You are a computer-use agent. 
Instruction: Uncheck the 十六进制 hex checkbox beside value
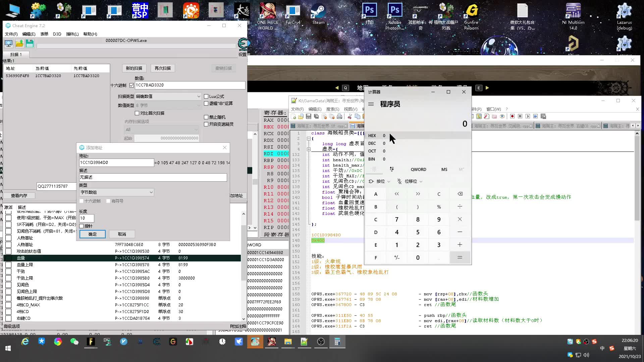pyautogui.click(x=131, y=85)
